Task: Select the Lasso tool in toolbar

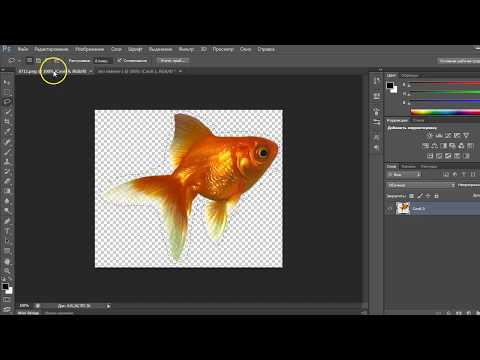Action: point(7,102)
